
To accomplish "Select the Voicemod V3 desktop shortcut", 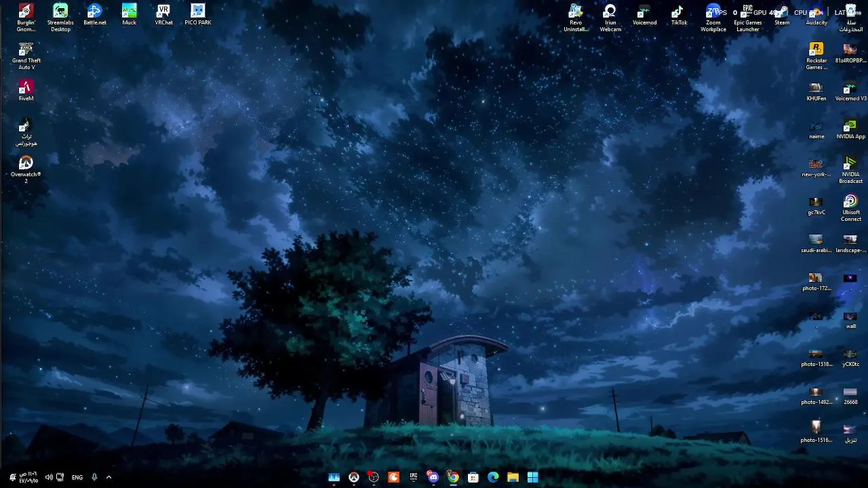I will pos(850,91).
